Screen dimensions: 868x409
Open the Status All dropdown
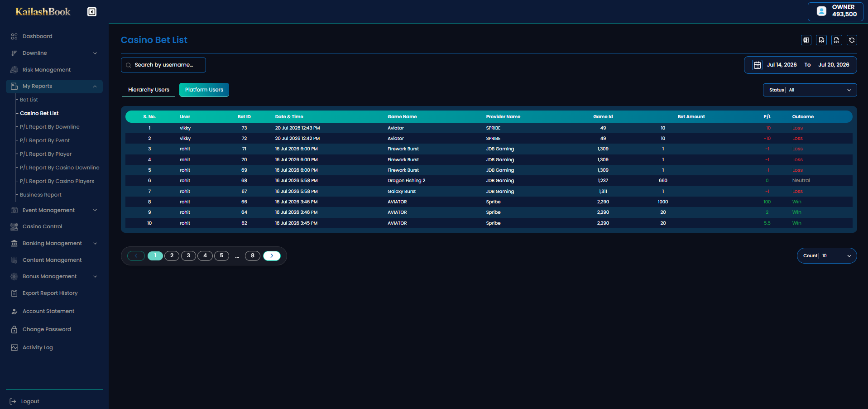(810, 90)
